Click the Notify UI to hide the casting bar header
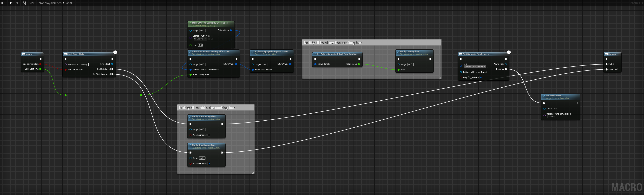The image size is (644, 195). point(207,108)
